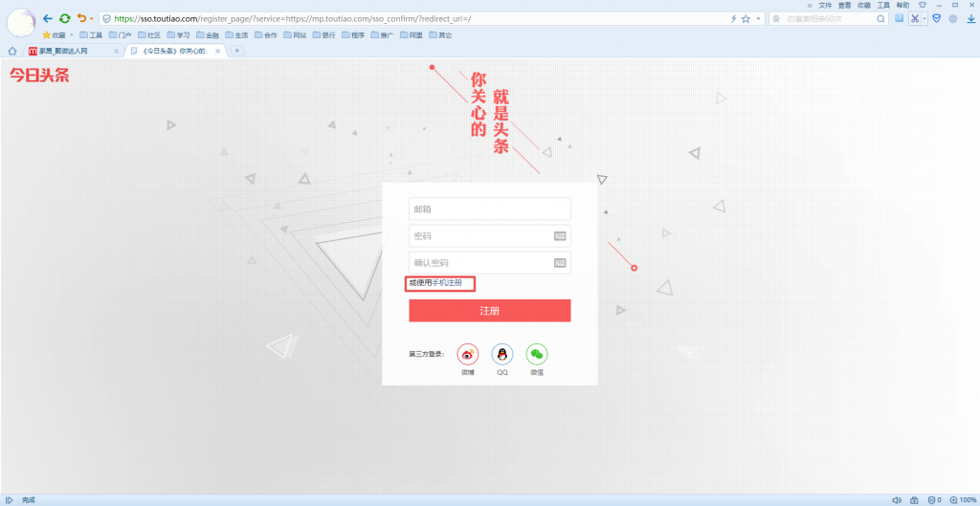Switch to the 家居_聚微达人网 tab
This screenshot has height=506, width=980.
(69, 51)
